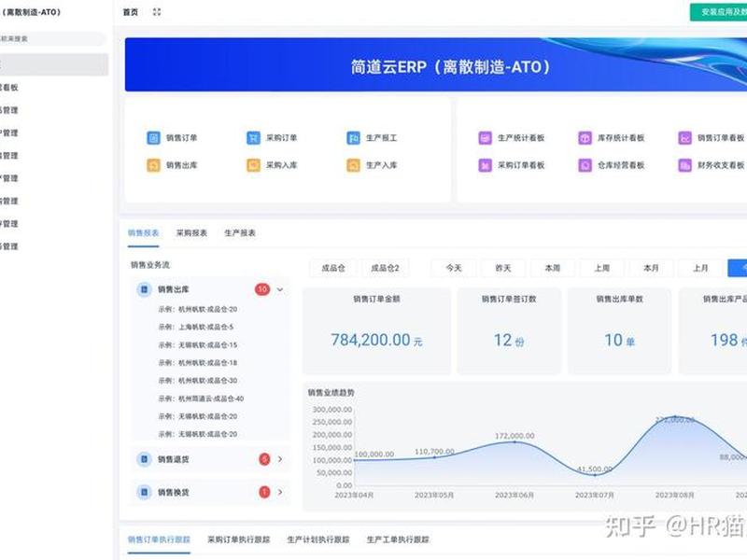Click the green install application button
This screenshot has width=747, height=560.
coord(718,12)
